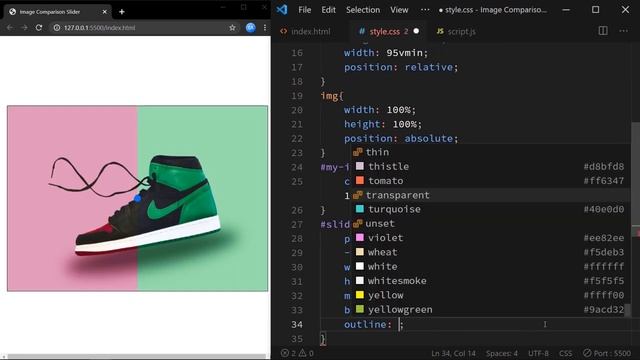Select 'thin' suggestion

point(490,152)
